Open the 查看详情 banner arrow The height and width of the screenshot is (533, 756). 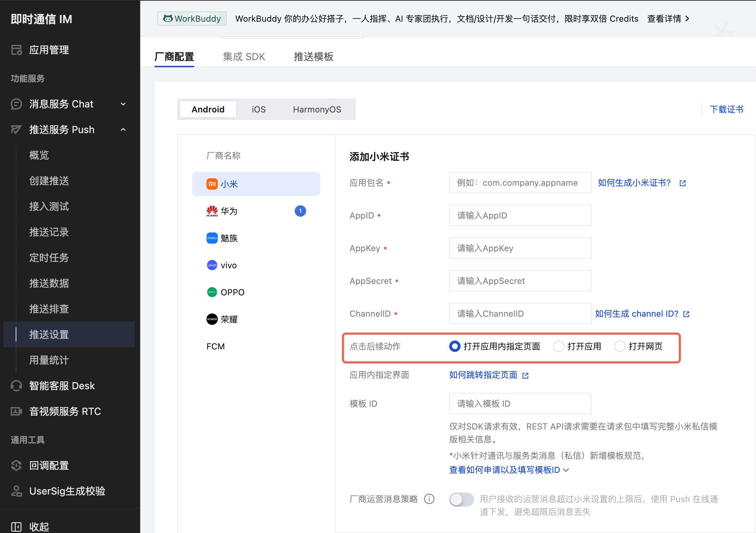pyautogui.click(x=687, y=19)
